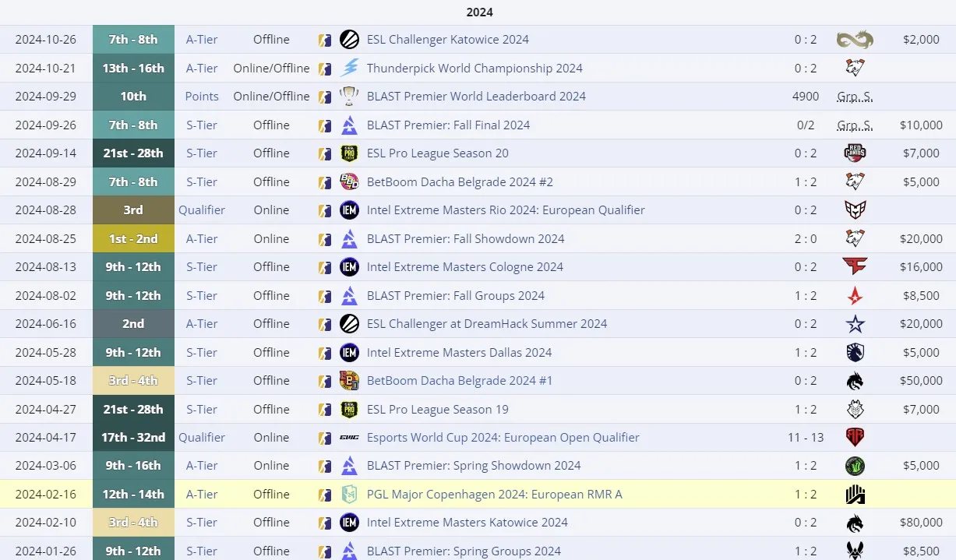Open Intel Extreme Masters Katowice 2024 link
Screen dimensions: 956x560
(x=467, y=523)
